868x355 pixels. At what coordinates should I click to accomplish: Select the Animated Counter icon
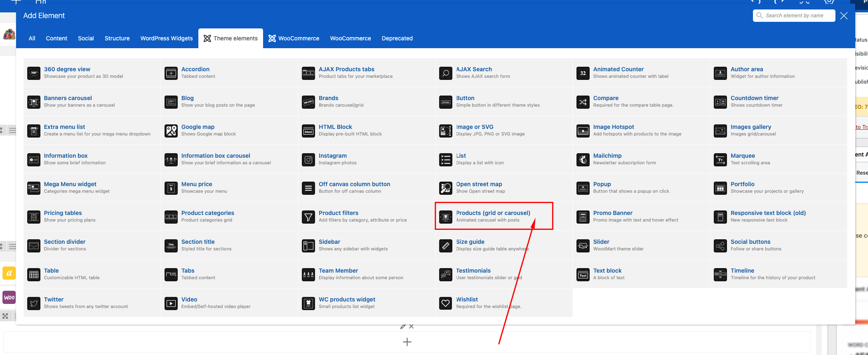point(583,73)
